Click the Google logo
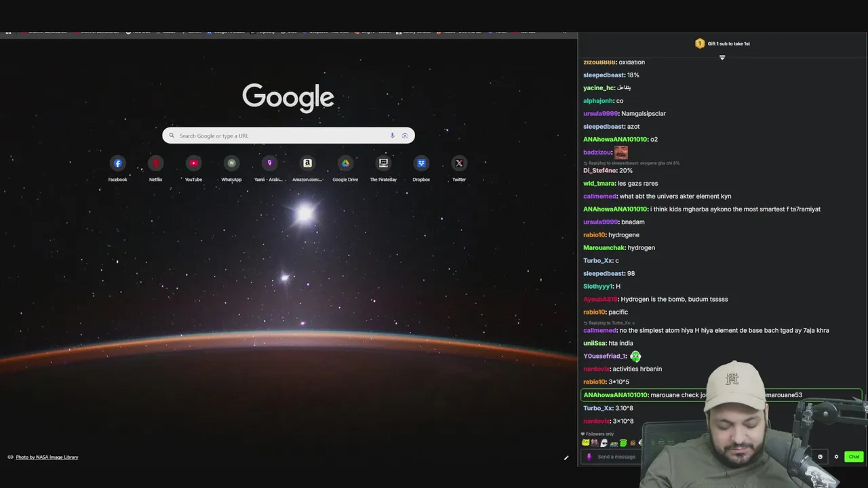Image resolution: width=868 pixels, height=488 pixels. [x=288, y=97]
